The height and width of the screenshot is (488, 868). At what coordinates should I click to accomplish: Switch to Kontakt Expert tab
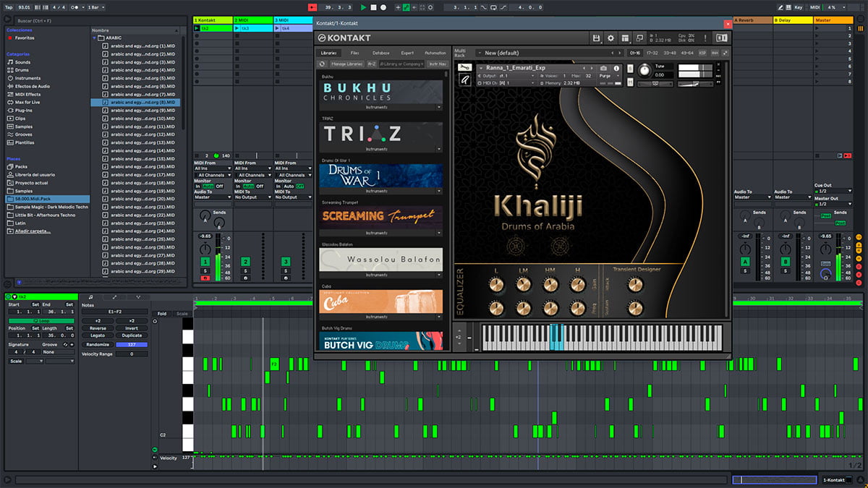(407, 53)
